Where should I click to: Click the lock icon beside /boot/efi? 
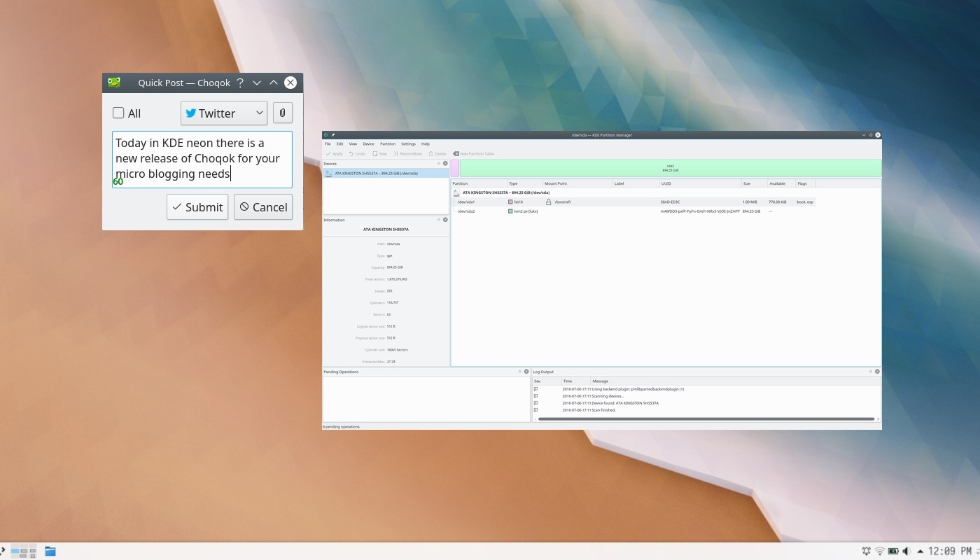[549, 202]
